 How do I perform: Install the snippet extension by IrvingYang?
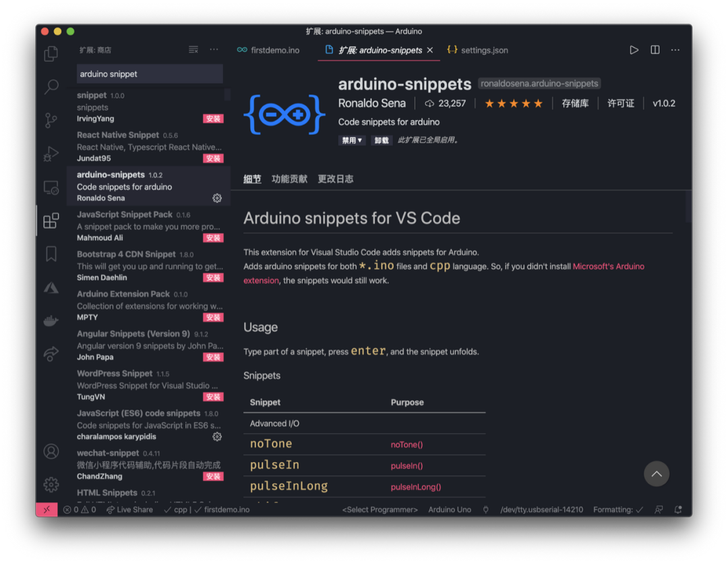(x=213, y=119)
